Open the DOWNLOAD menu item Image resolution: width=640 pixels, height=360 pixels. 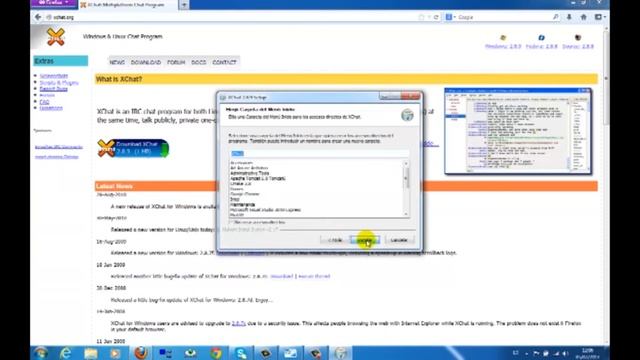click(x=146, y=62)
